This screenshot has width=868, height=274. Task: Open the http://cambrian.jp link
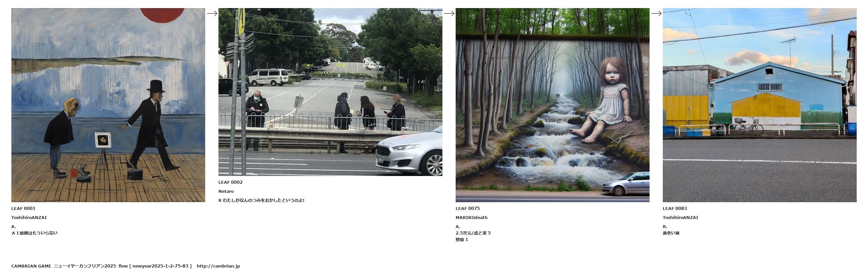218,266
